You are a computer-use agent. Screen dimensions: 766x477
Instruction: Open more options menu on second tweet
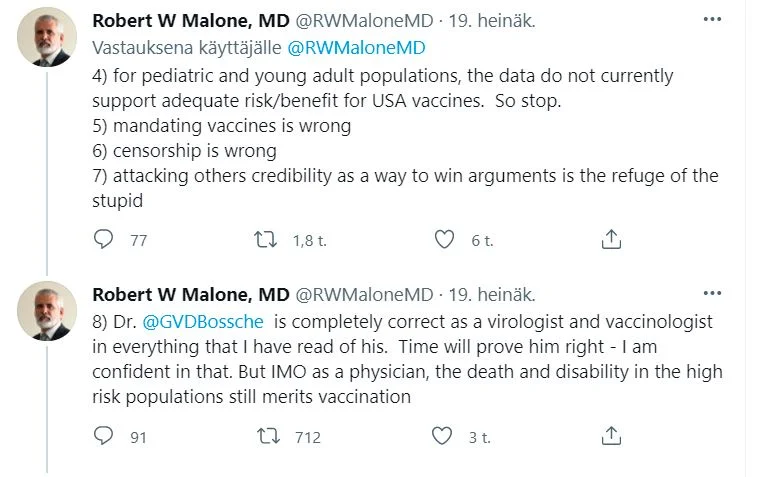(x=712, y=294)
